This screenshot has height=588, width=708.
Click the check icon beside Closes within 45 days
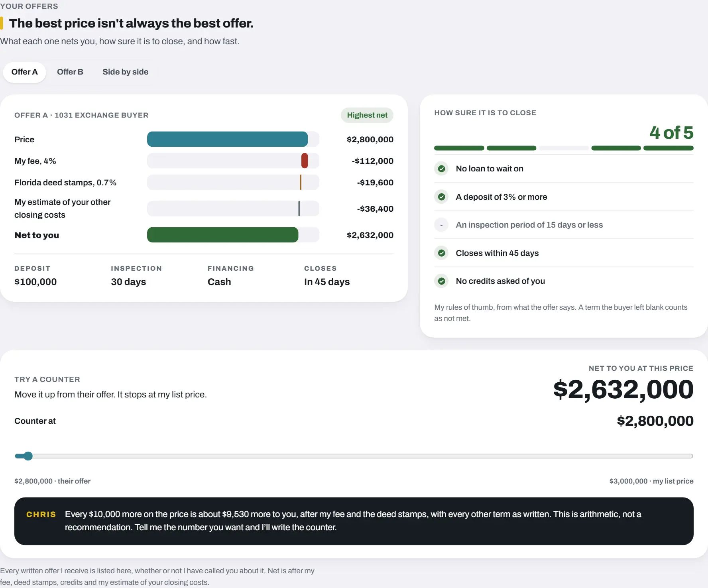(x=441, y=253)
